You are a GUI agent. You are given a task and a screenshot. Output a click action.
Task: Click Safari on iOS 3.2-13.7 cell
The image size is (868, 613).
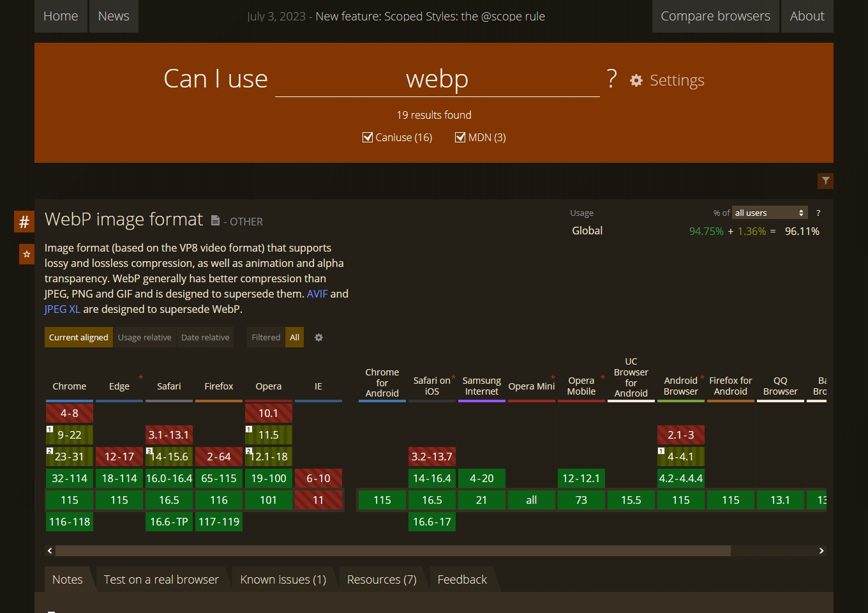click(x=432, y=457)
